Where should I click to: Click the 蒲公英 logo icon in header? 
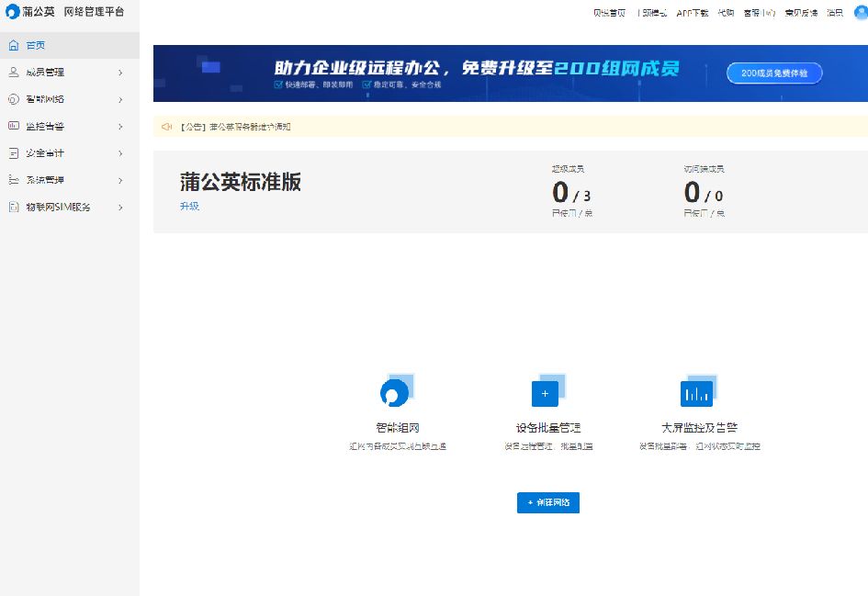coord(12,12)
